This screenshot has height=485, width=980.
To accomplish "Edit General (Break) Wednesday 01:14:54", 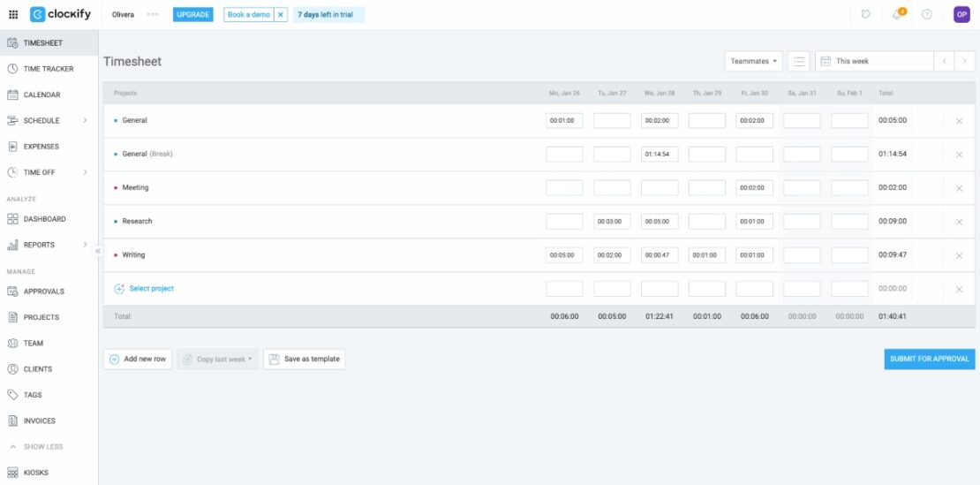I will click(x=660, y=155).
